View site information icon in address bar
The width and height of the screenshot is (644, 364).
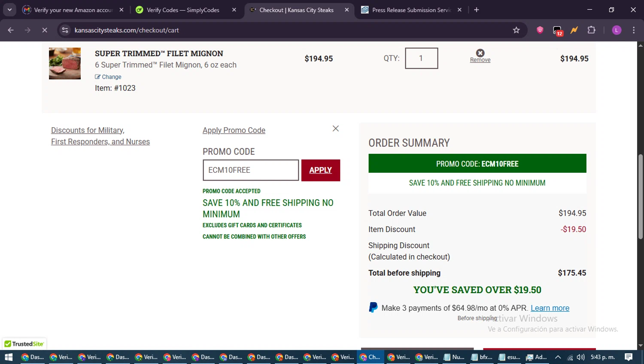point(65,30)
